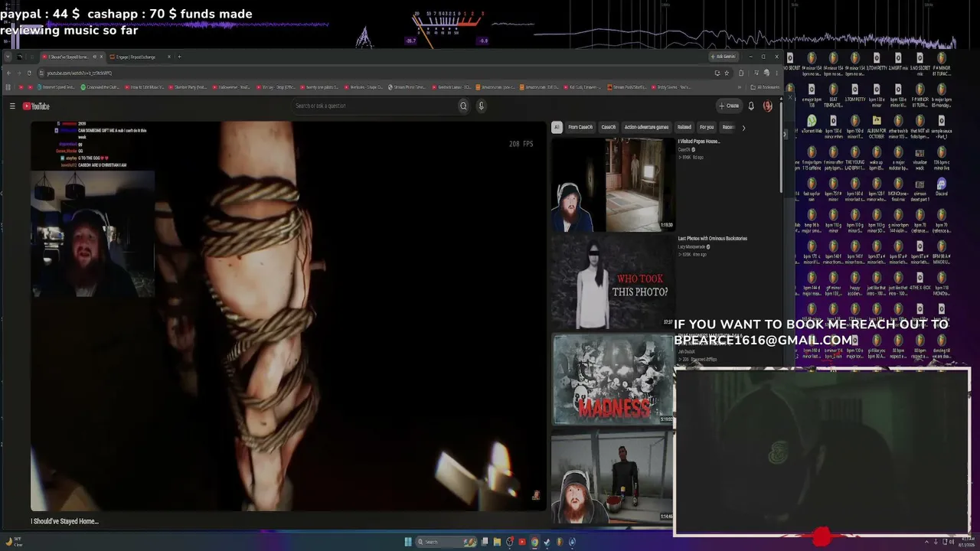Switch to the 'I Should've Stayed Home' tab
The width and height of the screenshot is (980, 551).
point(71,57)
